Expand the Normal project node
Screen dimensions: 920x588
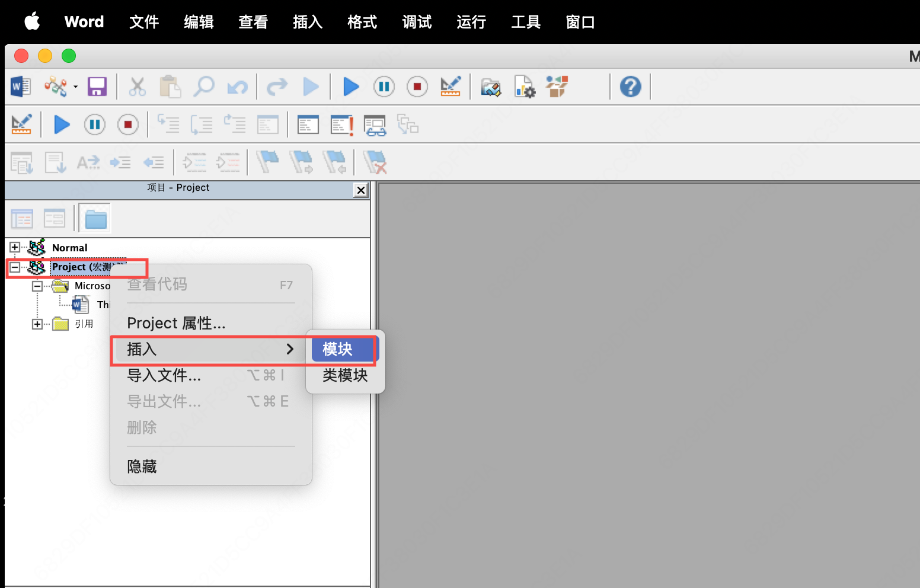click(15, 247)
